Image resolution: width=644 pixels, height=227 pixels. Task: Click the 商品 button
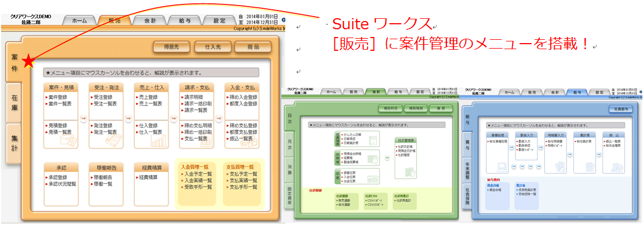pos(253,47)
